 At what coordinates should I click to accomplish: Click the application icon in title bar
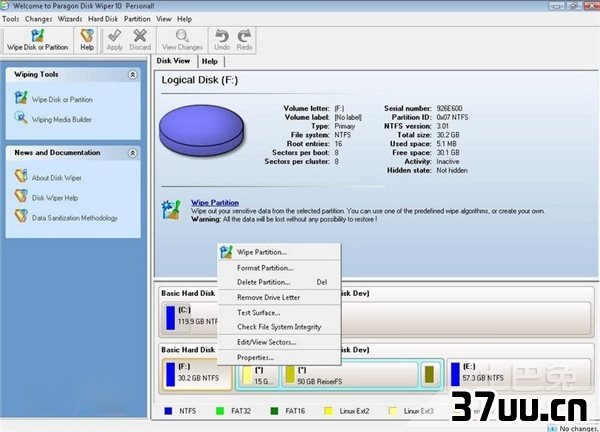point(4,5)
